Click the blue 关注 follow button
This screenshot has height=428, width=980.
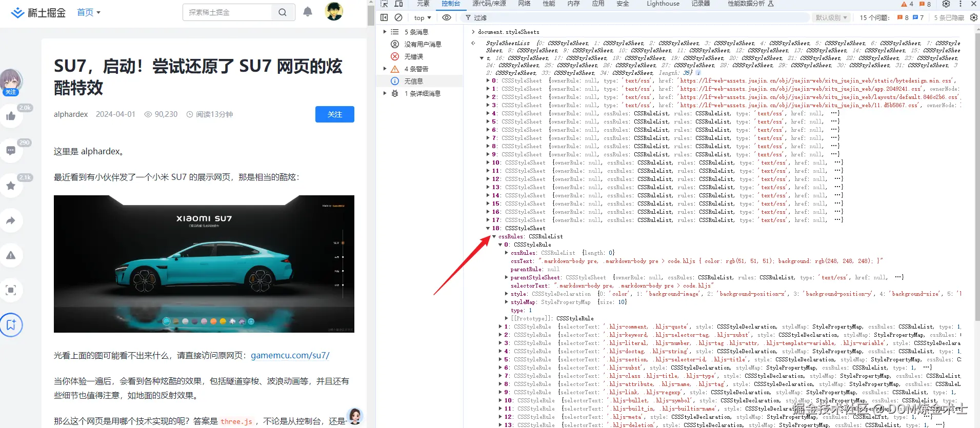pyautogui.click(x=335, y=114)
